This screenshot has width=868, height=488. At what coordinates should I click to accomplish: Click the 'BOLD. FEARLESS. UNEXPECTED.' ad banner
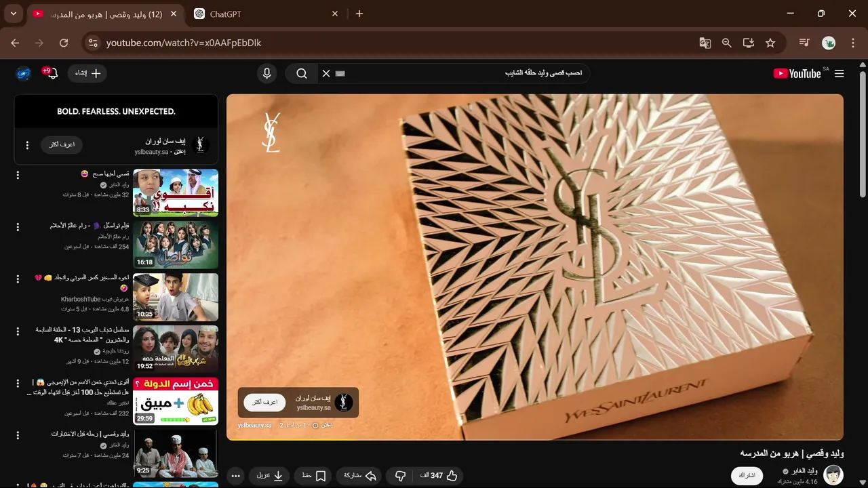point(116,111)
